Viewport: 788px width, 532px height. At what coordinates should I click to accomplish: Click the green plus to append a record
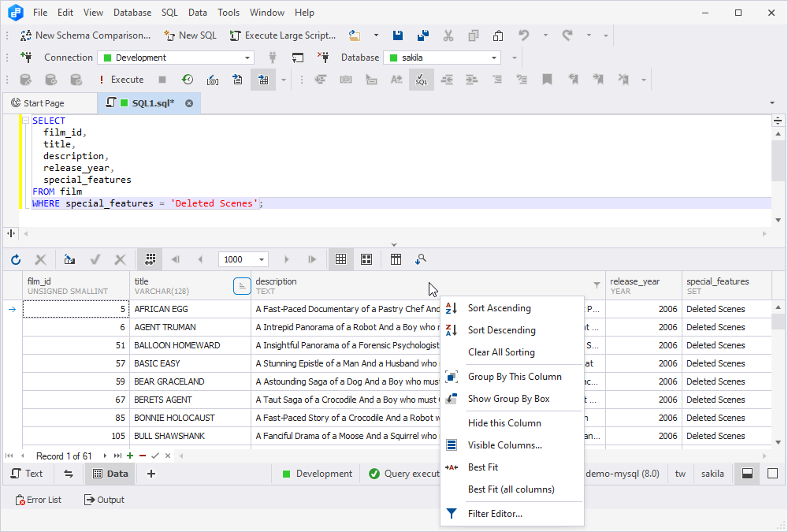click(130, 456)
